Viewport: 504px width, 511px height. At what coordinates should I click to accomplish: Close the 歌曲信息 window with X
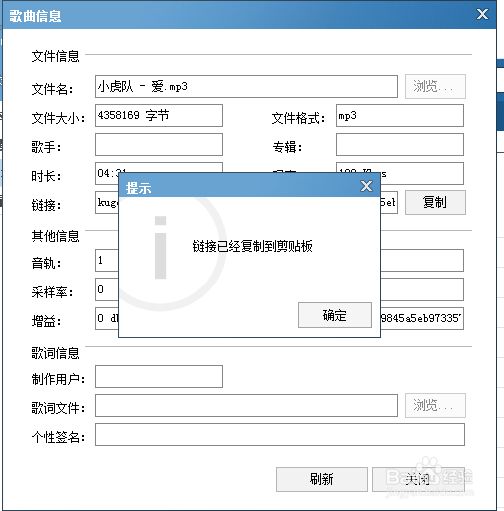pos(482,14)
